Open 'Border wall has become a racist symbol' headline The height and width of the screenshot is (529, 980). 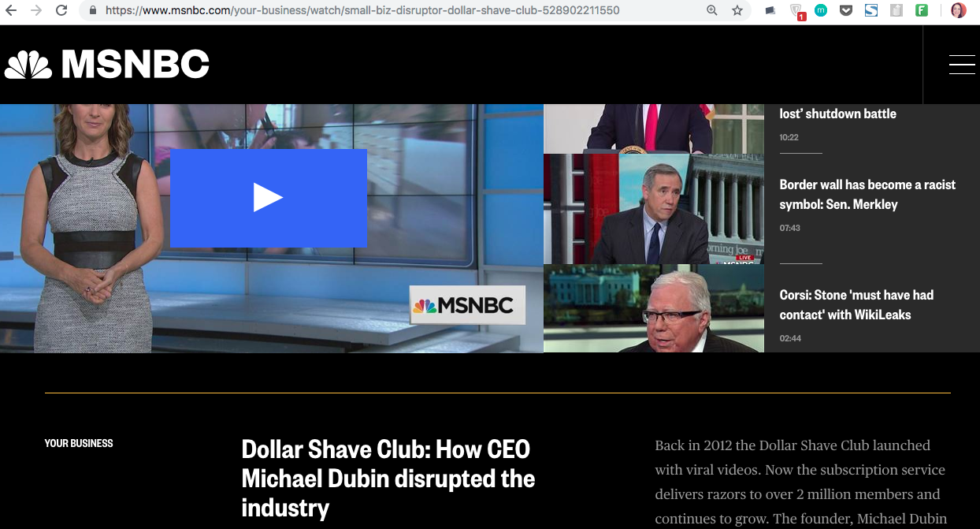867,195
